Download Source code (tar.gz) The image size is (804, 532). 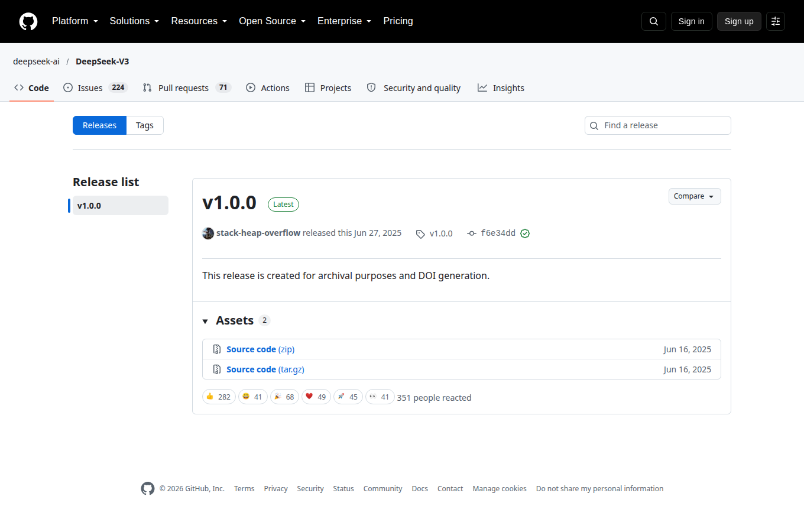265,369
